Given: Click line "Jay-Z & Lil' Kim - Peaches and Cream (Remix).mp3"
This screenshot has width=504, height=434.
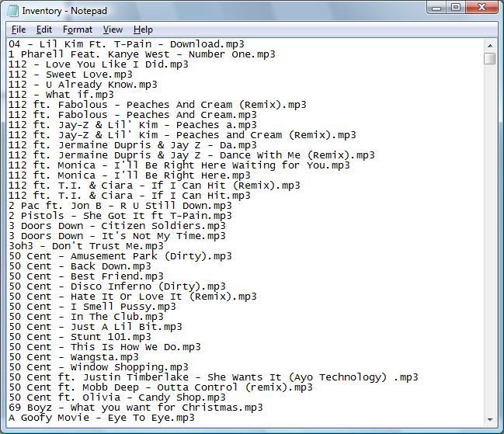Looking at the screenshot, I should (x=207, y=135).
